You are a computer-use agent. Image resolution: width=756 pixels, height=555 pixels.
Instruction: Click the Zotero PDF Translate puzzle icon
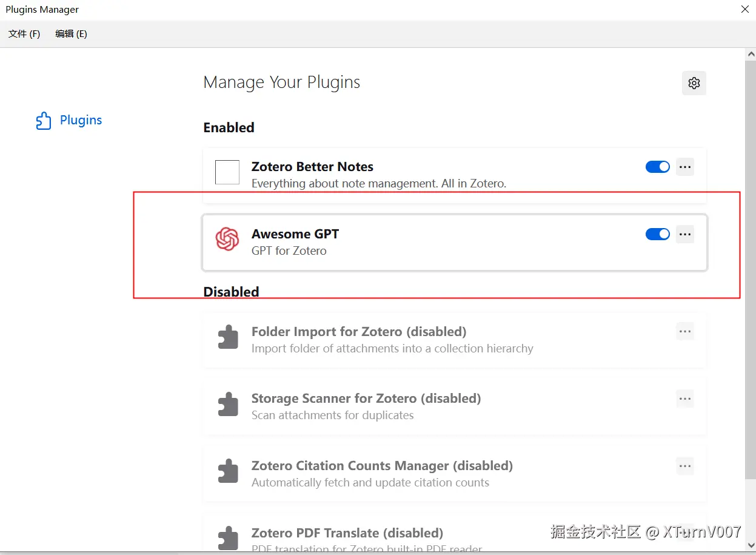[228, 538]
